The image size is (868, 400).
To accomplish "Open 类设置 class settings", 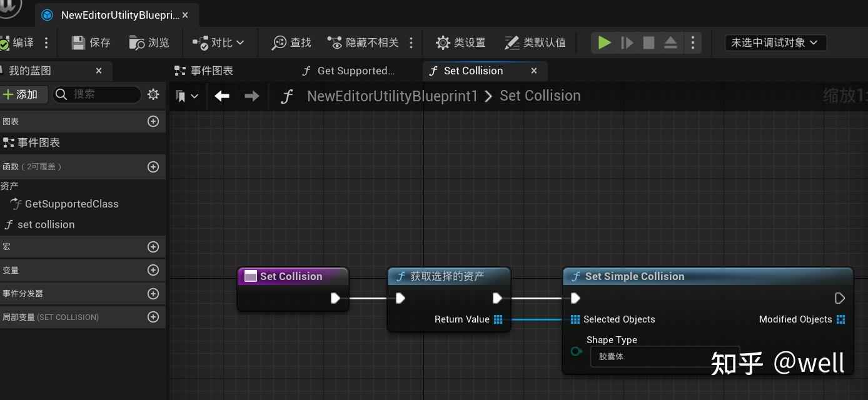I will point(461,42).
